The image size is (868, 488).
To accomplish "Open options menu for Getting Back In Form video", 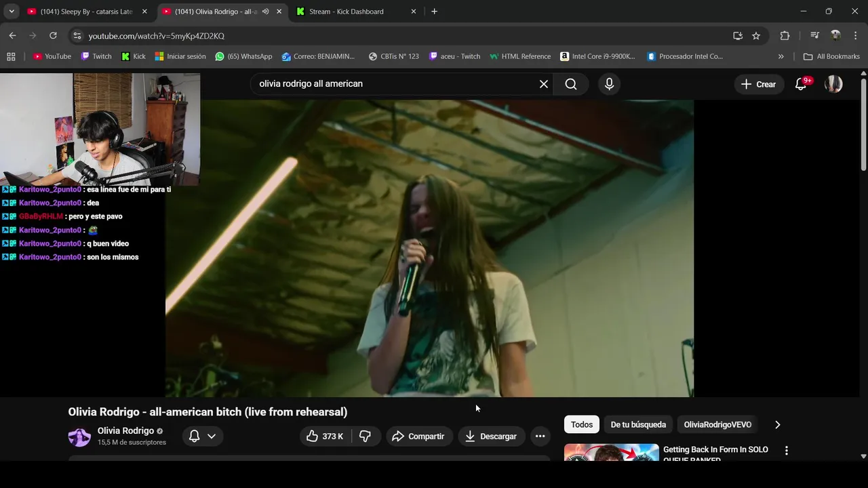I will pos(787,451).
